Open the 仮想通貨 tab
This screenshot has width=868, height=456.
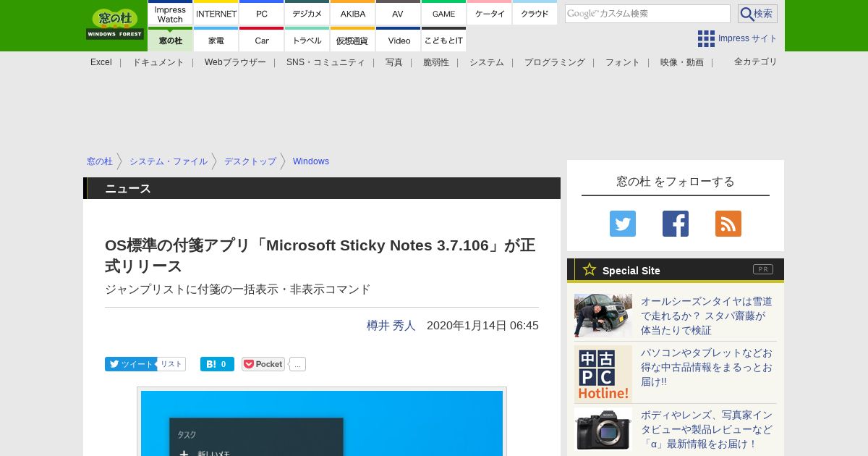pyautogui.click(x=353, y=40)
